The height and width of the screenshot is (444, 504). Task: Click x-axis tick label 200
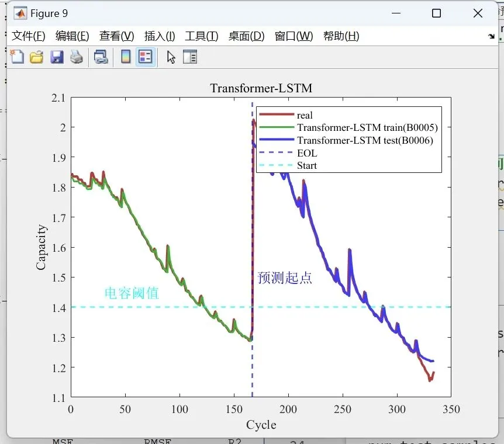click(x=288, y=410)
